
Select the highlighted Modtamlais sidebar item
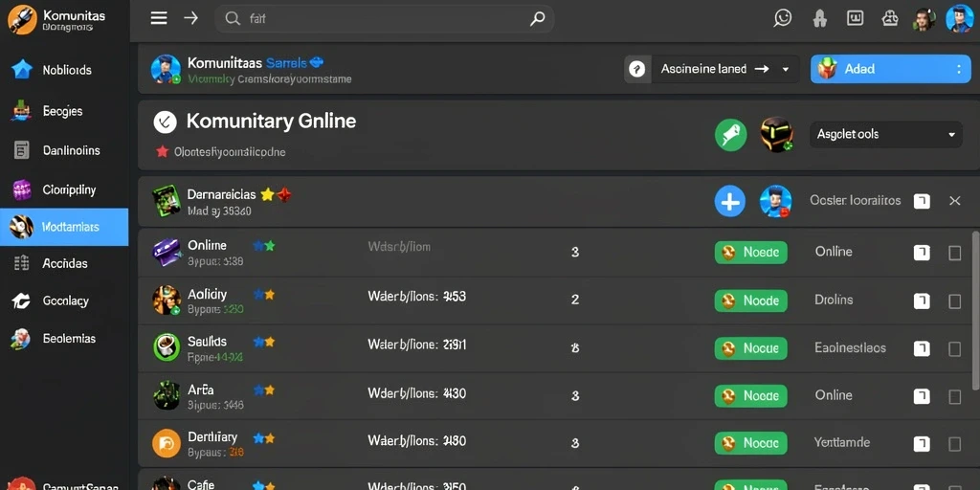click(64, 228)
